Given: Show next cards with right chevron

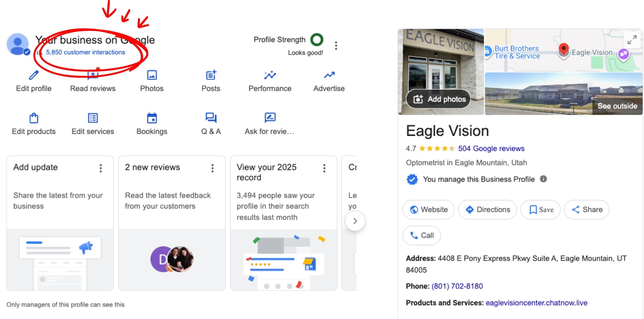Looking at the screenshot, I should pyautogui.click(x=355, y=221).
